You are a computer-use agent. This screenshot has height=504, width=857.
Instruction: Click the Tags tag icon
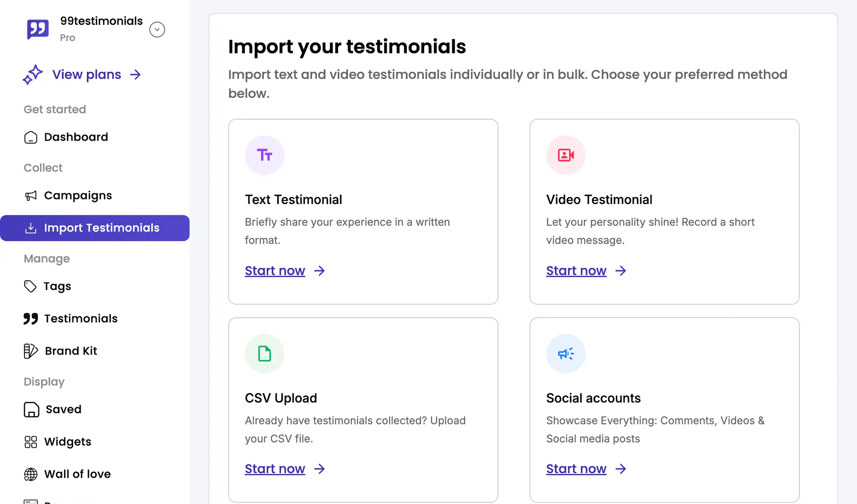pos(30,286)
